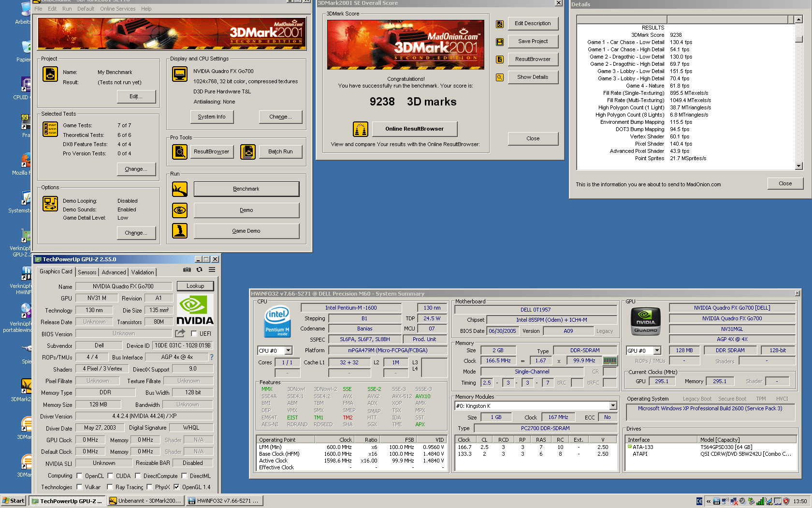Switch to the Sensors tab in GPU-Z

87,272
